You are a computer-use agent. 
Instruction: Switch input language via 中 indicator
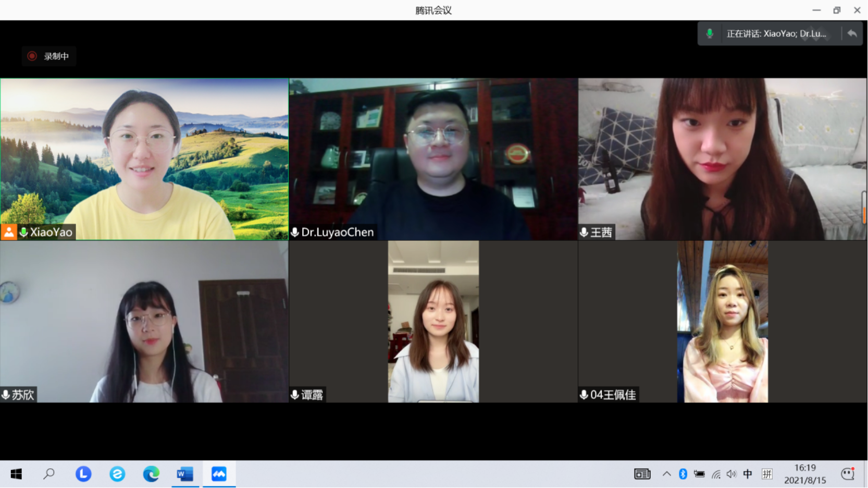748,474
